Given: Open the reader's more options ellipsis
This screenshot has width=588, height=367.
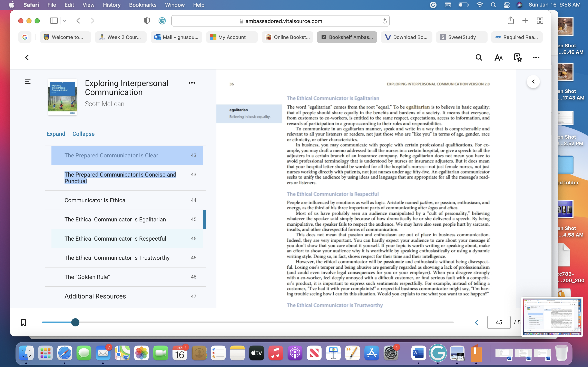Looking at the screenshot, I should [536, 57].
